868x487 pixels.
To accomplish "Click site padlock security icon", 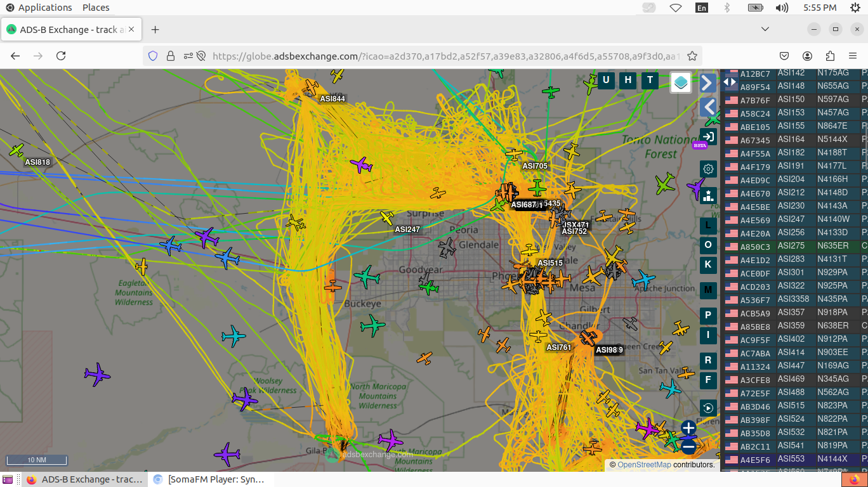I will click(170, 56).
